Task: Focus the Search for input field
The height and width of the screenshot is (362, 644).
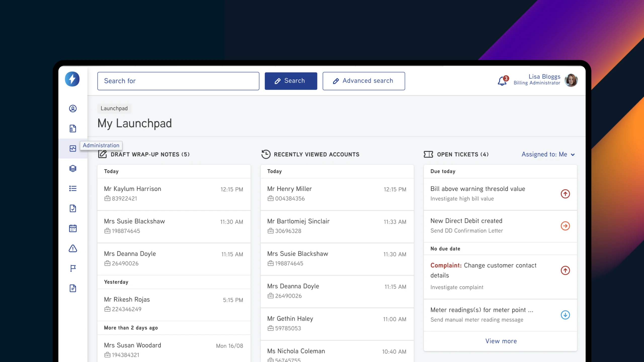Action: [x=178, y=81]
